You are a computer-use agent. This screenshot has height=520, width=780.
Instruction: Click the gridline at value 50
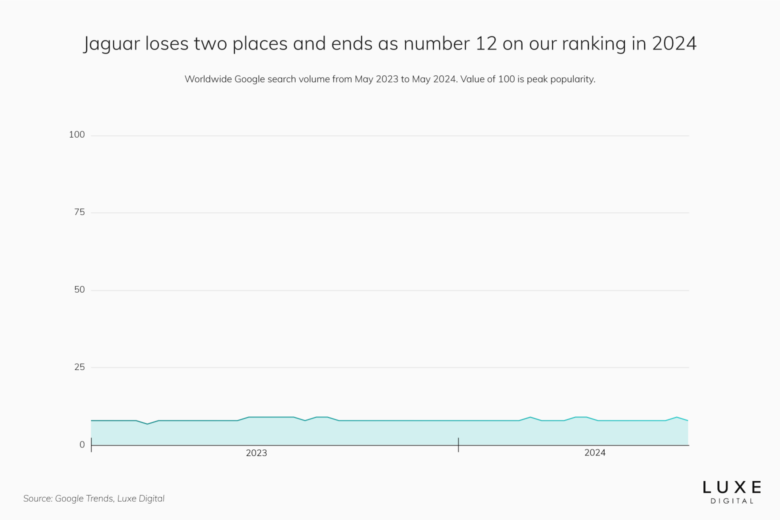click(390, 290)
